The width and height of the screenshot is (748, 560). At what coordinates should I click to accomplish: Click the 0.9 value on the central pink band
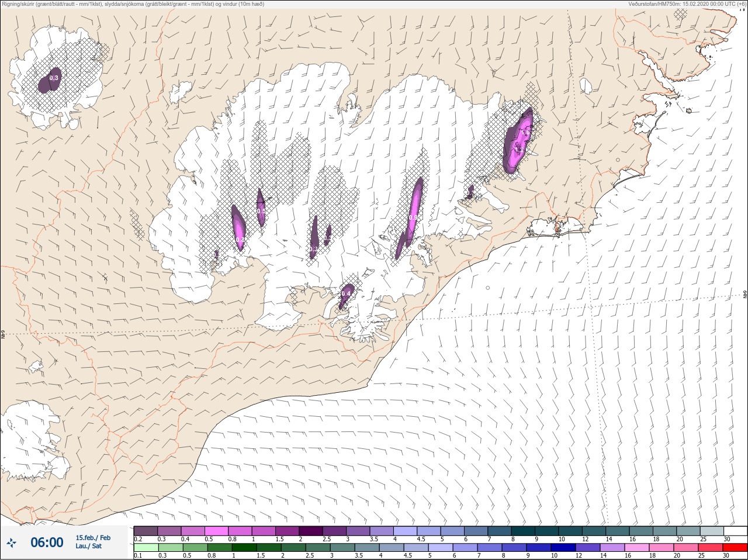pyautogui.click(x=413, y=217)
